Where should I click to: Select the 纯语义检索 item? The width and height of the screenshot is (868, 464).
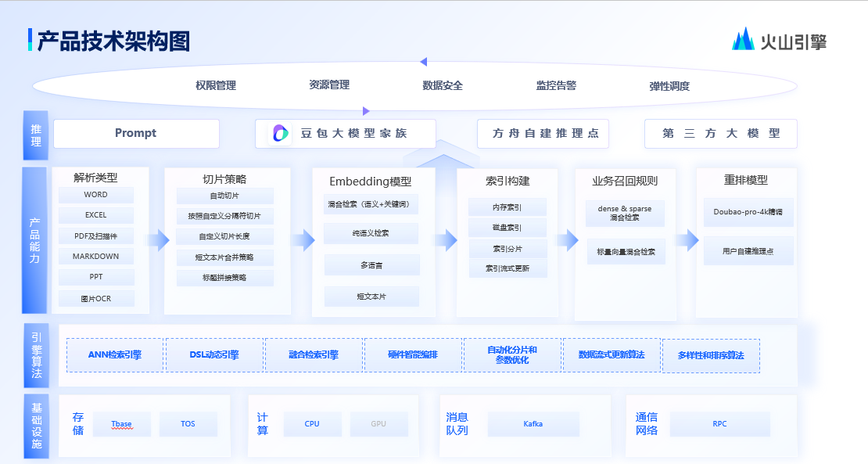pyautogui.click(x=371, y=234)
